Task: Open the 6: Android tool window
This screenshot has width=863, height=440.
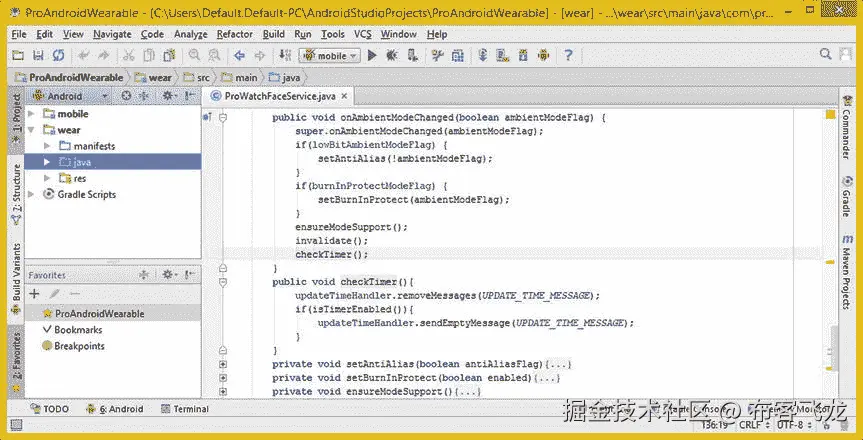Action: click(114, 409)
